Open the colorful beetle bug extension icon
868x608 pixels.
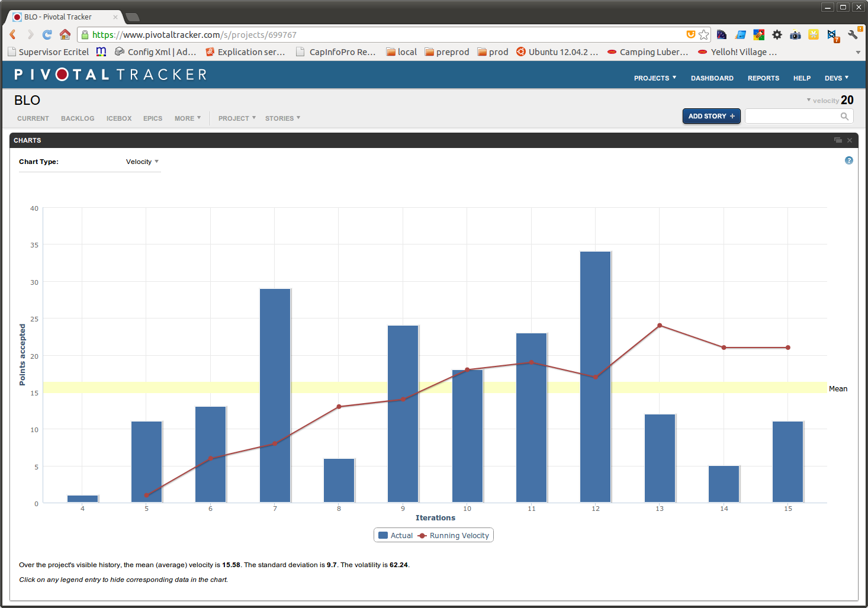[758, 34]
